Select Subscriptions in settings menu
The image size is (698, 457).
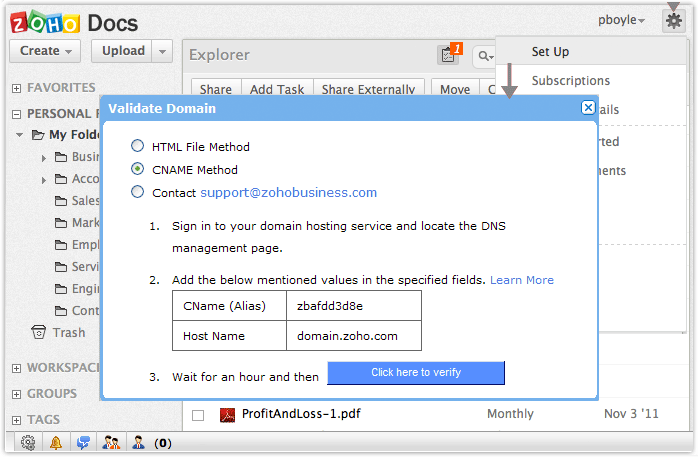[x=571, y=81]
